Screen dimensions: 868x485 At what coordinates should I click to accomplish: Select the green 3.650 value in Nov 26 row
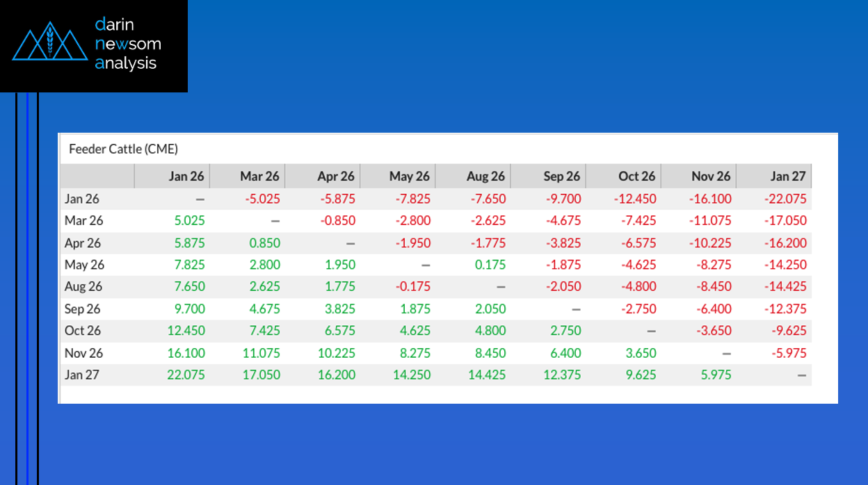(x=641, y=353)
